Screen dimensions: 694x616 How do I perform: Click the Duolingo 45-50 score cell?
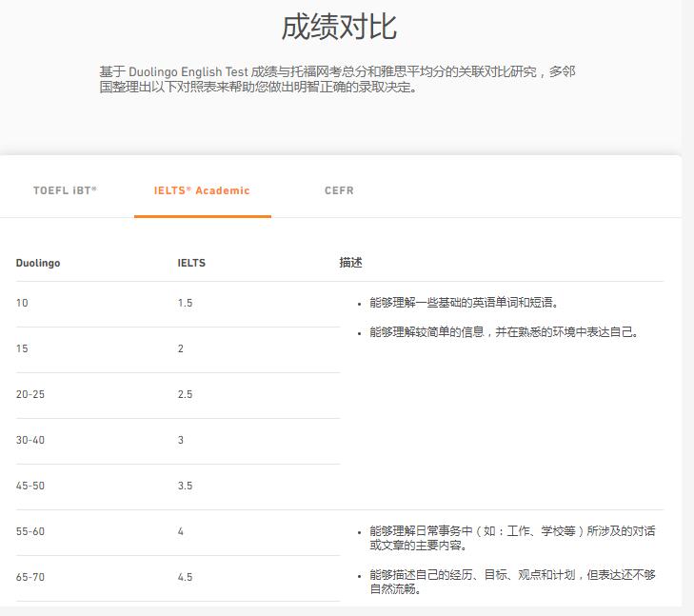point(30,486)
